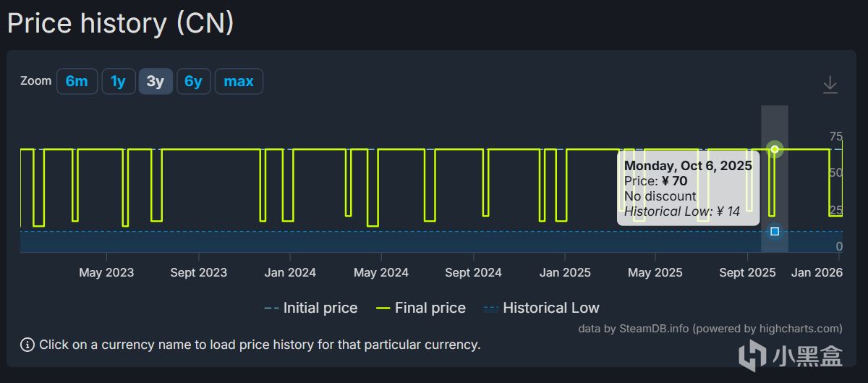Click the Sept 2023 axis label

pyautogui.click(x=198, y=272)
